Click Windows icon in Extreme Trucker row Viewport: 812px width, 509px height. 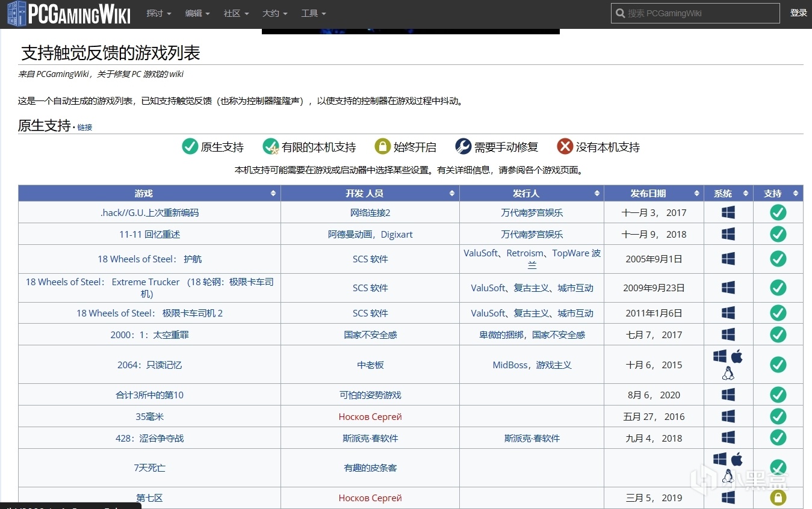pos(728,288)
